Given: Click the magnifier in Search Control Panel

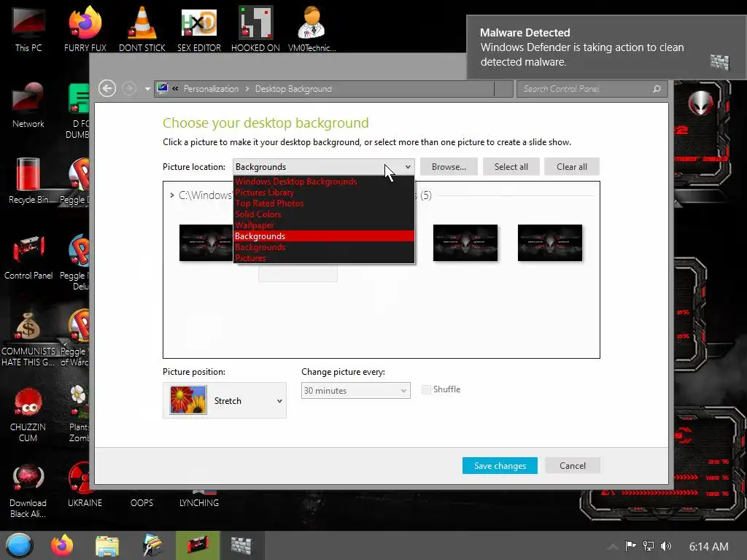Looking at the screenshot, I should [657, 88].
